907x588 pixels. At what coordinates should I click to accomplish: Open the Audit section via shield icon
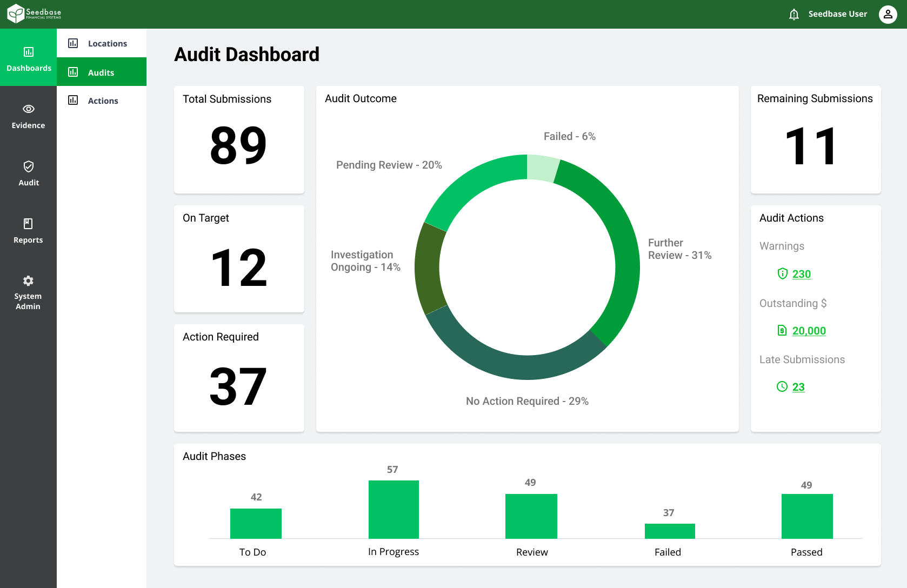coord(28,173)
